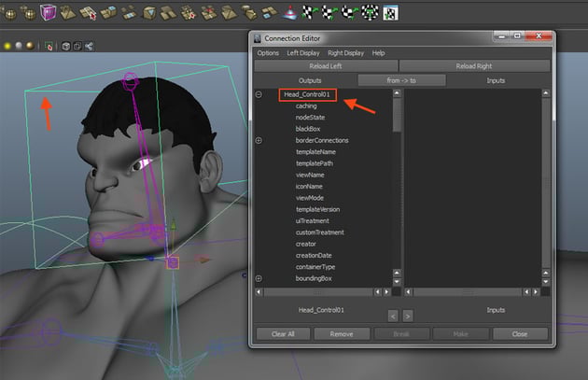
Task: Click the right arrow '>' button
Action: [x=409, y=316]
